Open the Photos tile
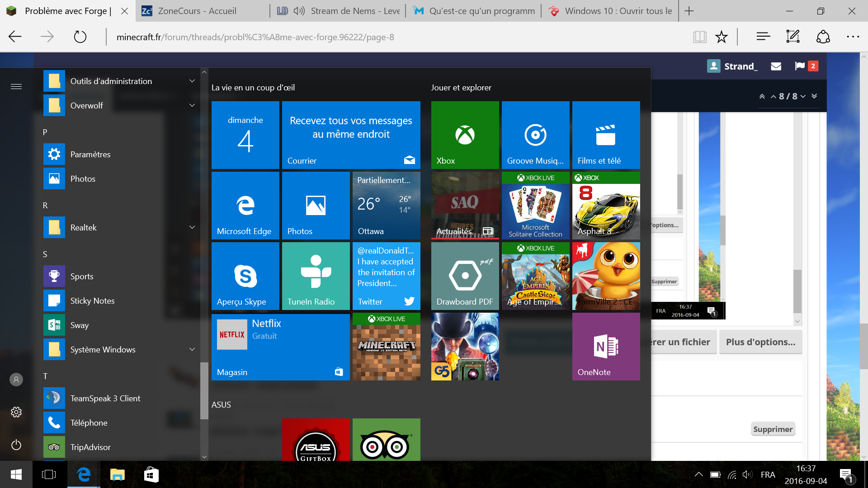This screenshot has height=488, width=868. 316,205
